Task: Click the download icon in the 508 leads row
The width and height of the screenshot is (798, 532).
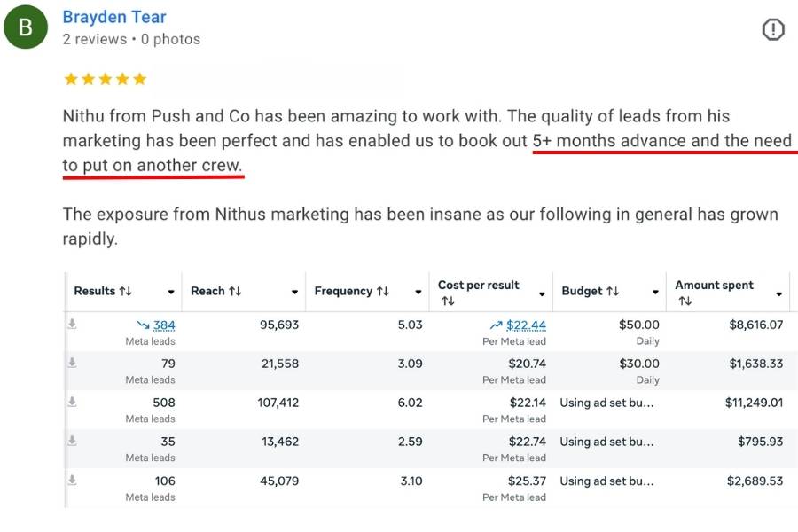Action: (73, 402)
